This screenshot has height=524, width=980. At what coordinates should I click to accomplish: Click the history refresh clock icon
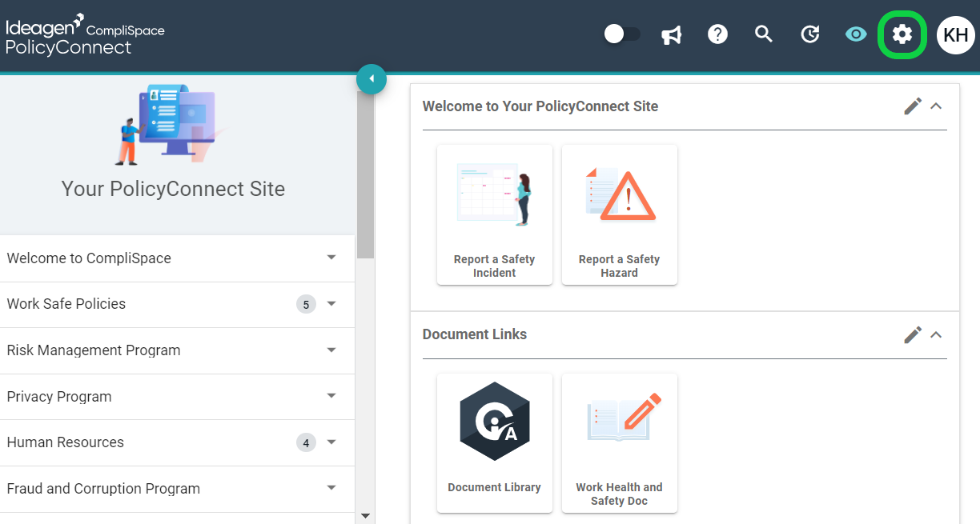coord(810,34)
